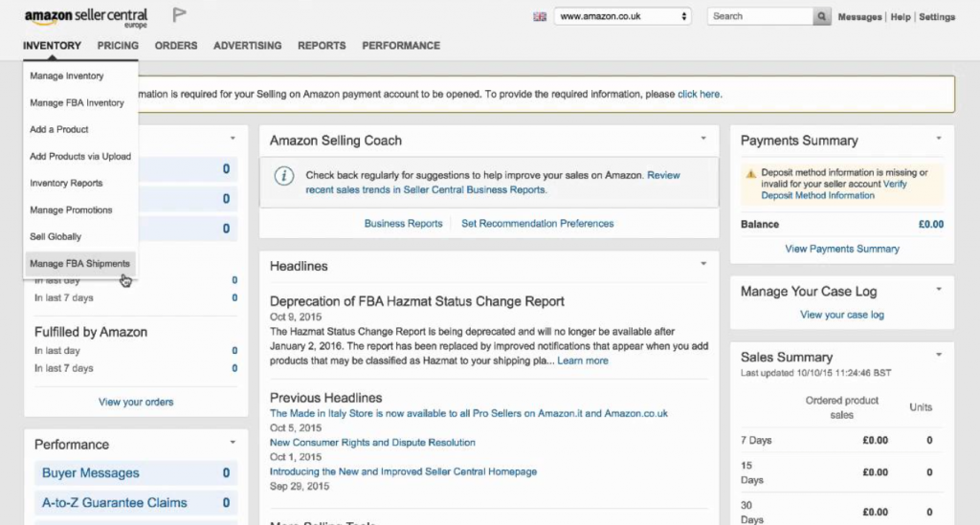
Task: Open Settings link in the header
Action: tap(936, 17)
